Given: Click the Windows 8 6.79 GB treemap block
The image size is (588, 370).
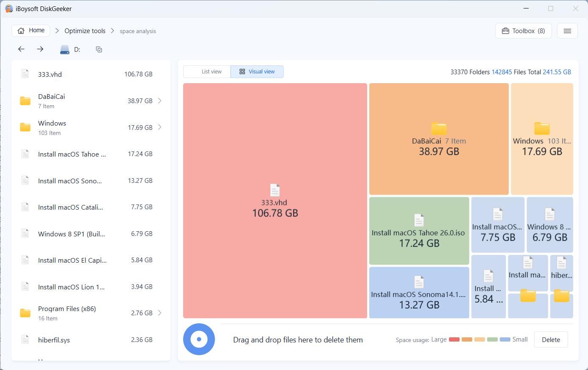Looking at the screenshot, I should [550, 225].
